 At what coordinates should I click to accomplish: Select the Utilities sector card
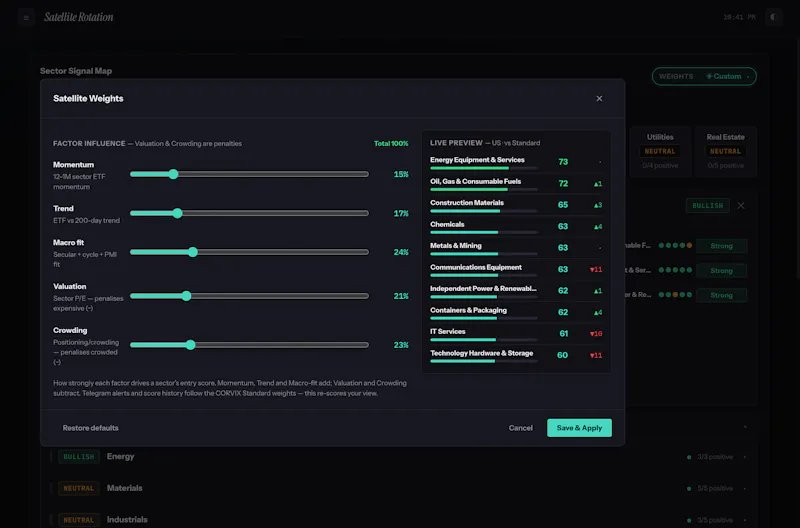coord(660,152)
